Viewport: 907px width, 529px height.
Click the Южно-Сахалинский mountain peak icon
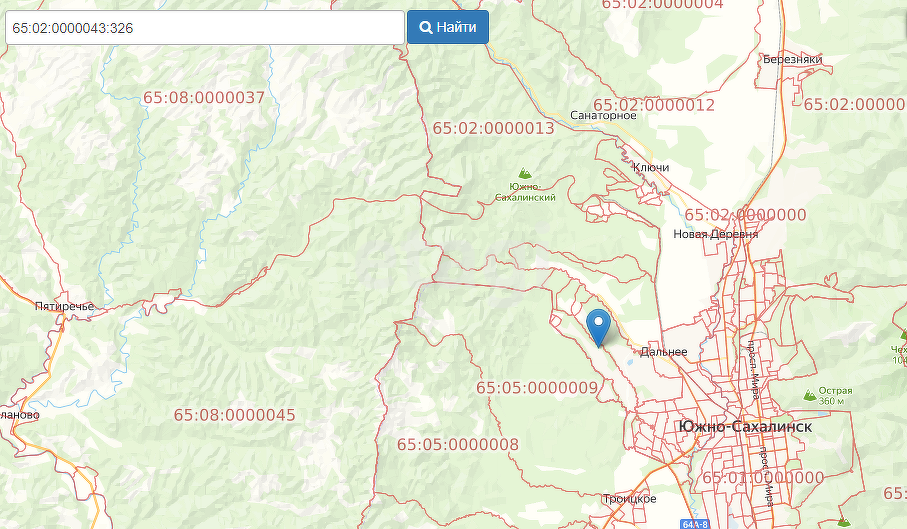tap(526, 174)
